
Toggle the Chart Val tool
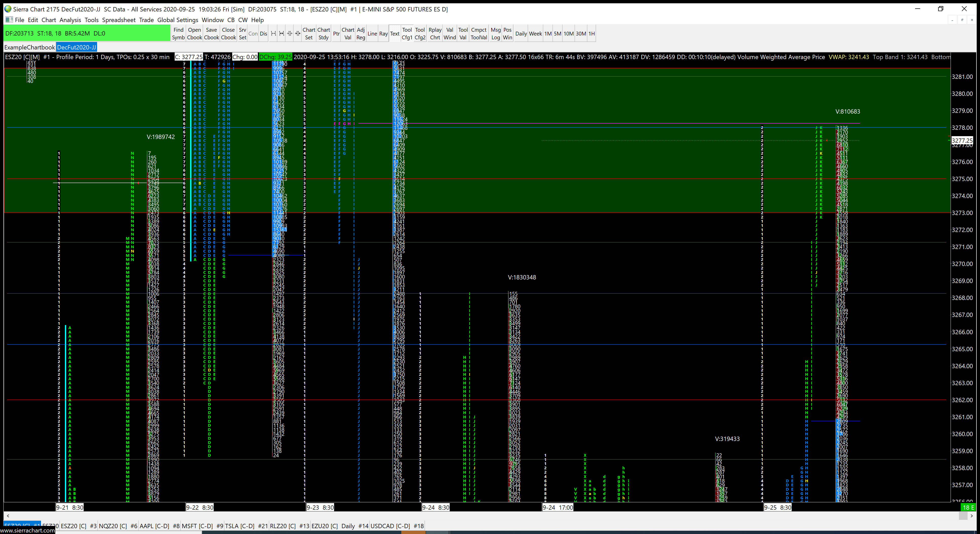pos(348,33)
